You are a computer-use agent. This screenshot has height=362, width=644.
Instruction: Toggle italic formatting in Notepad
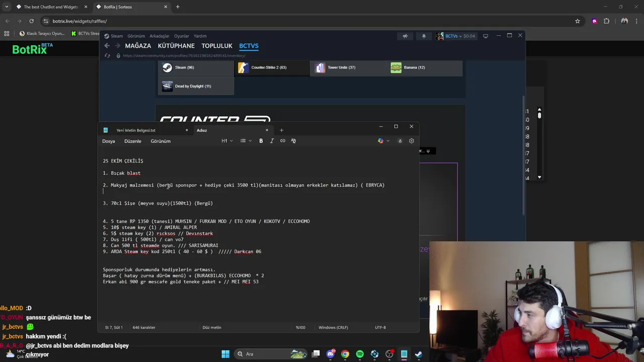click(272, 141)
